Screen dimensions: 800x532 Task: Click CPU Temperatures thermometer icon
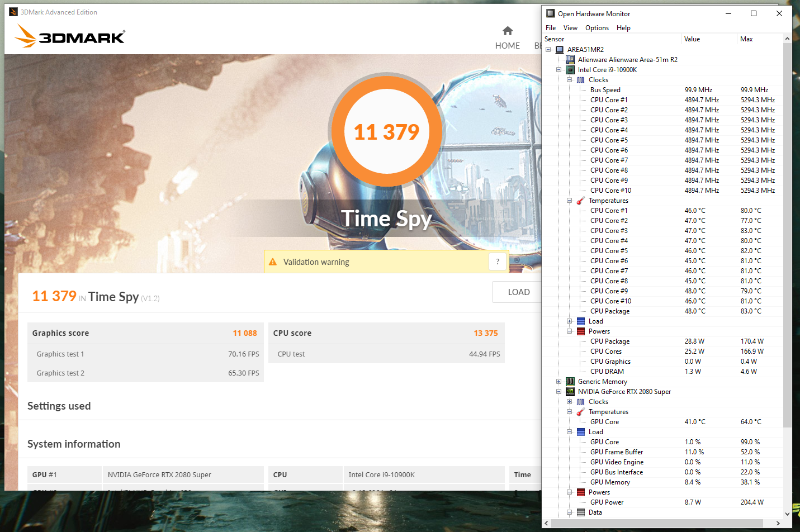(x=581, y=201)
